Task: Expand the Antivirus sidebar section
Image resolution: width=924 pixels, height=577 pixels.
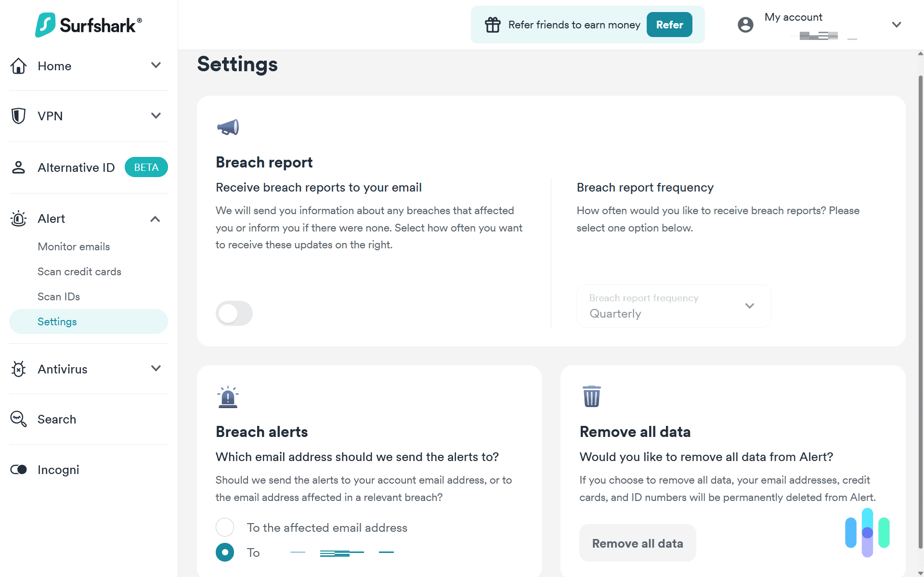Action: [155, 369]
